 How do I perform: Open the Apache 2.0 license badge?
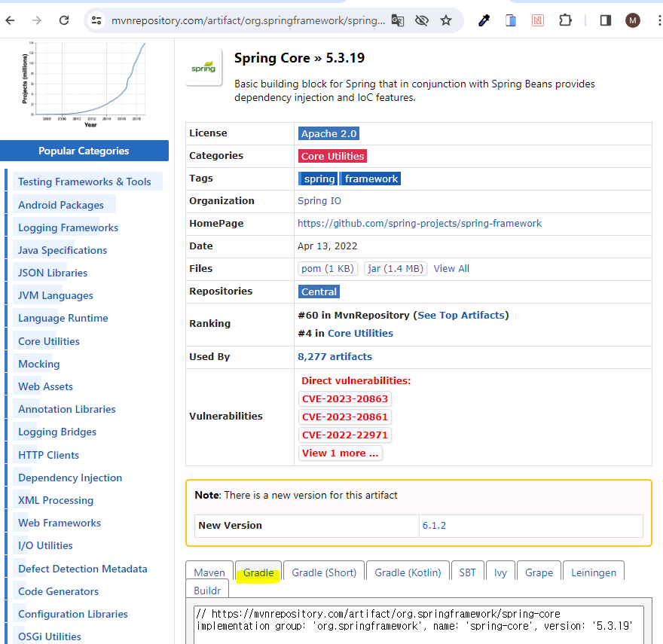click(328, 133)
